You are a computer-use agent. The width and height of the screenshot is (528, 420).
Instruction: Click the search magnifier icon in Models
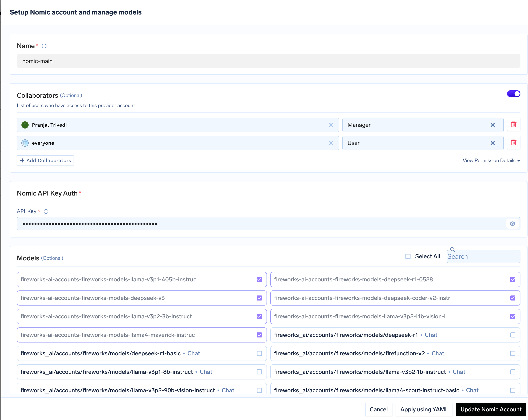click(453, 249)
